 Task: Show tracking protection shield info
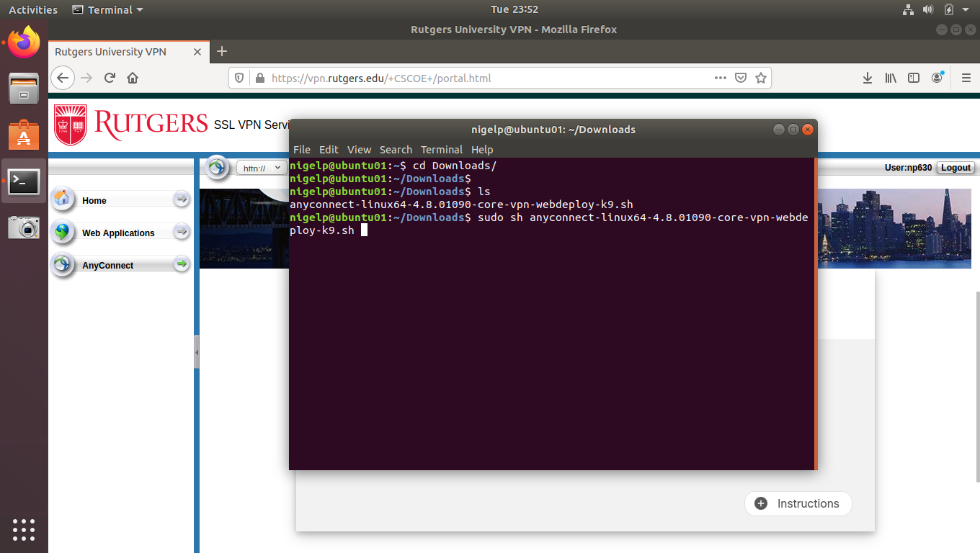click(x=241, y=78)
